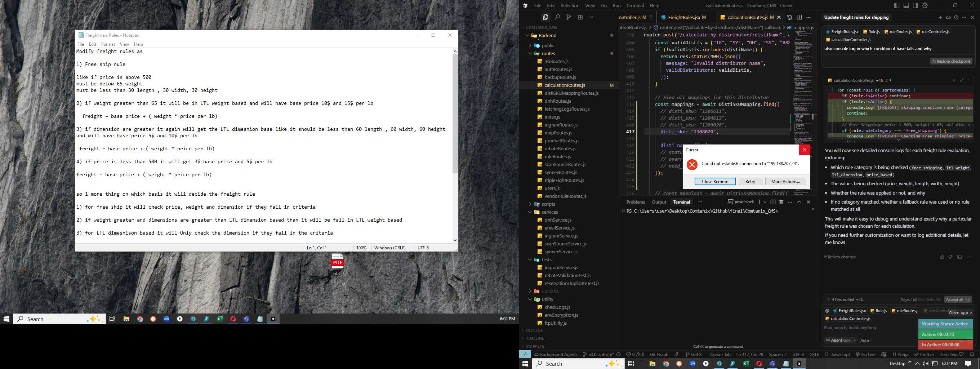Close the Cursor connection error dialog with red X
This screenshot has width=980, height=369.
(x=805, y=150)
